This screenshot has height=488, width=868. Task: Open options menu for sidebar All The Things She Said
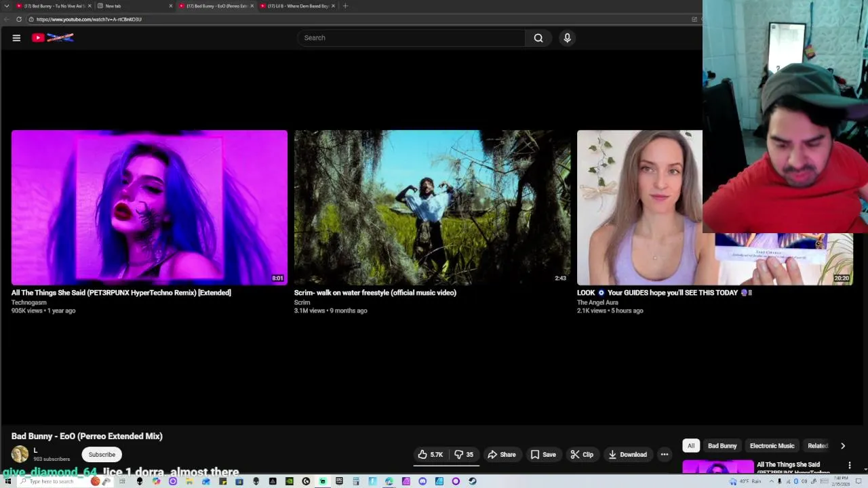point(850,466)
